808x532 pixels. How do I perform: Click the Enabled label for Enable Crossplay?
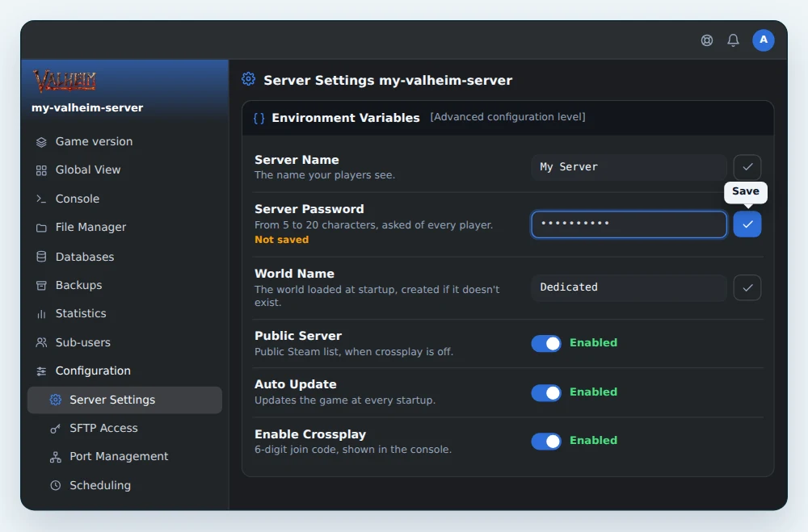[593, 440]
